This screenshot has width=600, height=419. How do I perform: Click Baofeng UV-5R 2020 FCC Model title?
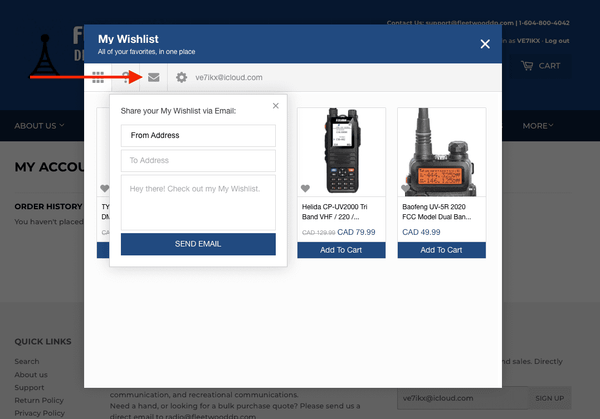click(437, 212)
